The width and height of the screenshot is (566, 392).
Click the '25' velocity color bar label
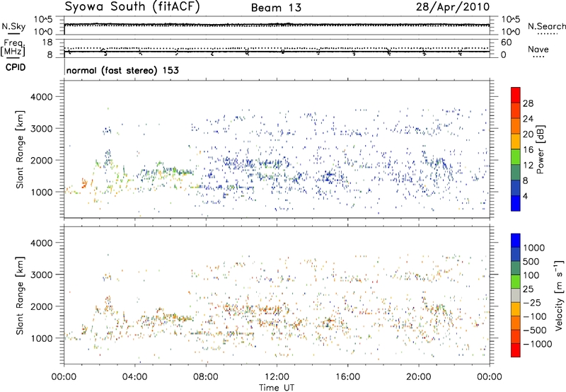[x=529, y=289]
